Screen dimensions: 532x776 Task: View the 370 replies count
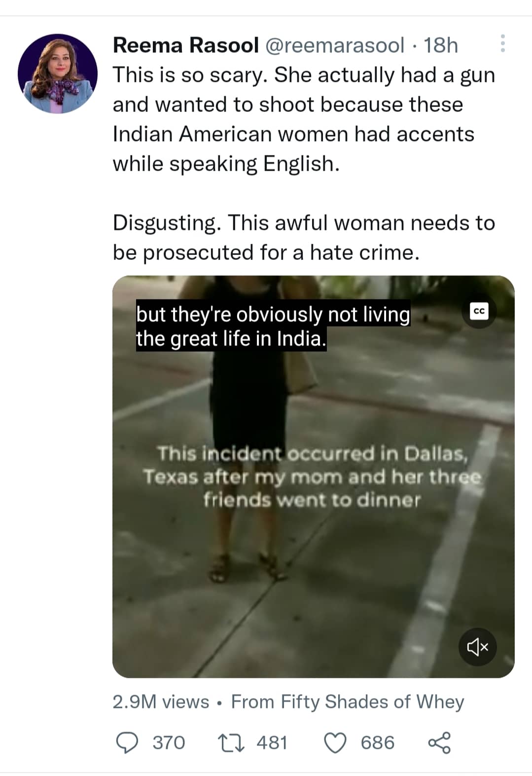[x=169, y=742]
